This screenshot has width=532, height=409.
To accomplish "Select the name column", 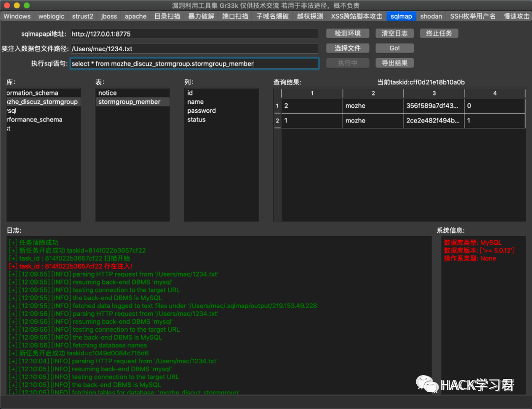I will 221,102.
